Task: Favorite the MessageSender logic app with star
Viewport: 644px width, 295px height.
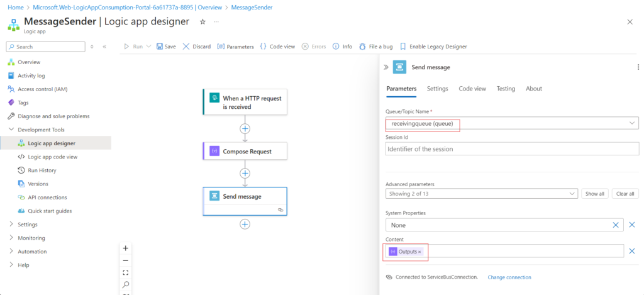Action: pyautogui.click(x=203, y=22)
